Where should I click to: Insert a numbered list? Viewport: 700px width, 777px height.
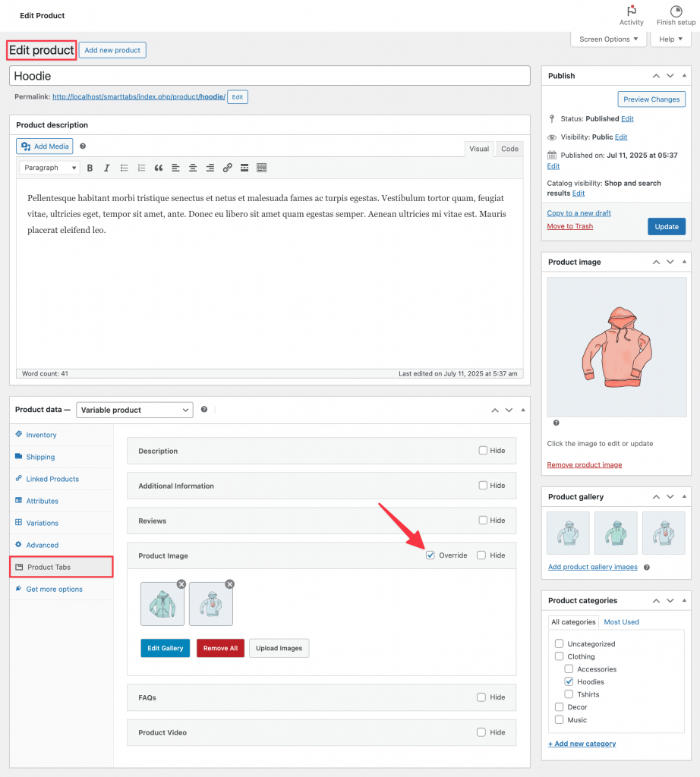tap(141, 168)
